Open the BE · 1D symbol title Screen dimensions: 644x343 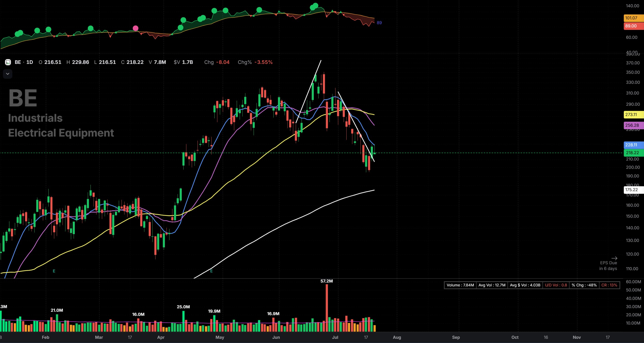(24, 62)
